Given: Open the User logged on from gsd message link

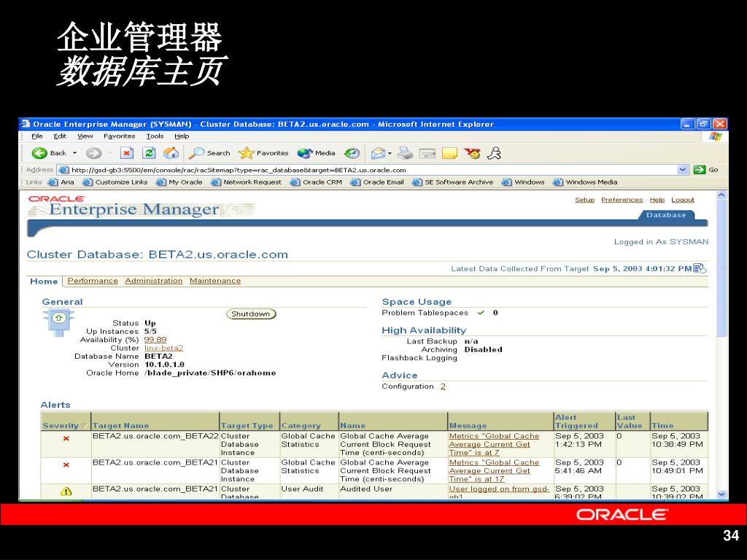Looking at the screenshot, I should tap(499, 492).
